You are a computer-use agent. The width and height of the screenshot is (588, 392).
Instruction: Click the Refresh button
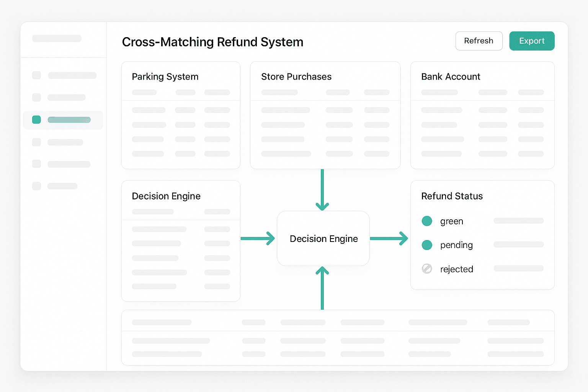(x=479, y=41)
